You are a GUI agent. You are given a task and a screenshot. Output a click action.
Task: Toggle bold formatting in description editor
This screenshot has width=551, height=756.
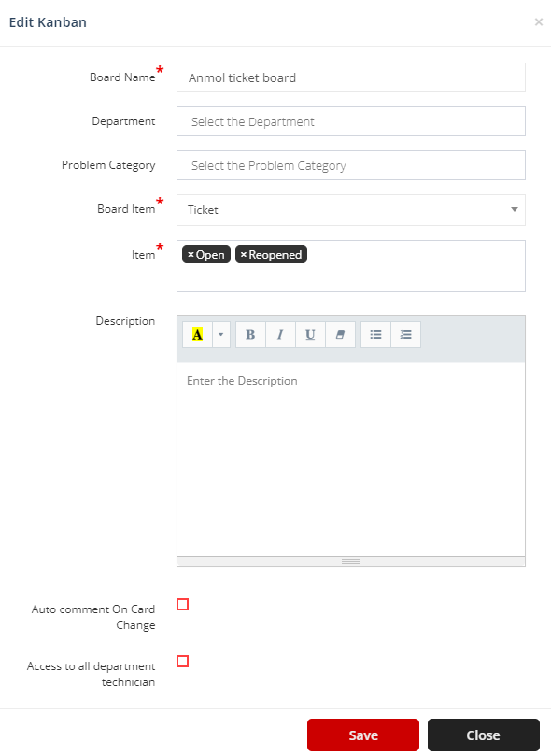point(250,335)
